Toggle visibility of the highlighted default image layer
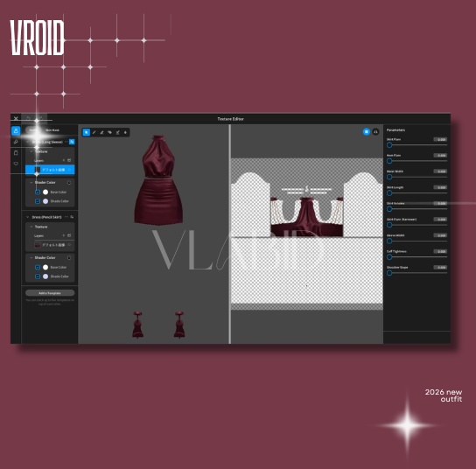This screenshot has width=476, height=469. [x=70, y=170]
